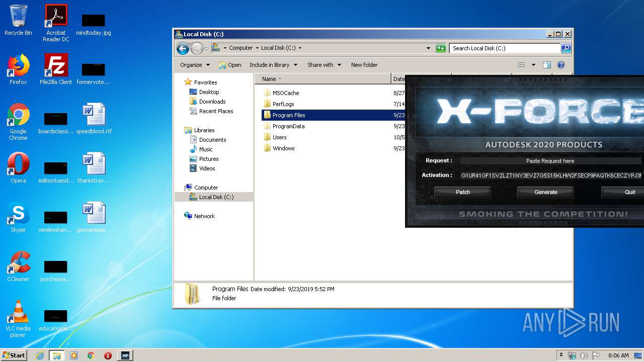This screenshot has width=644, height=362.
Task: Open FileZilla Client shortcut
Action: pyautogui.click(x=56, y=69)
